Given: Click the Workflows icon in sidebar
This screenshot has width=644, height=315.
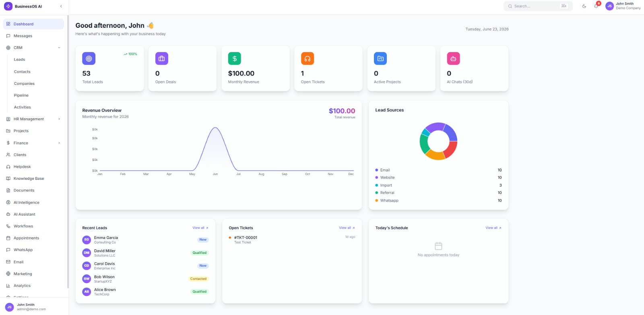Looking at the screenshot, I should tap(8, 226).
